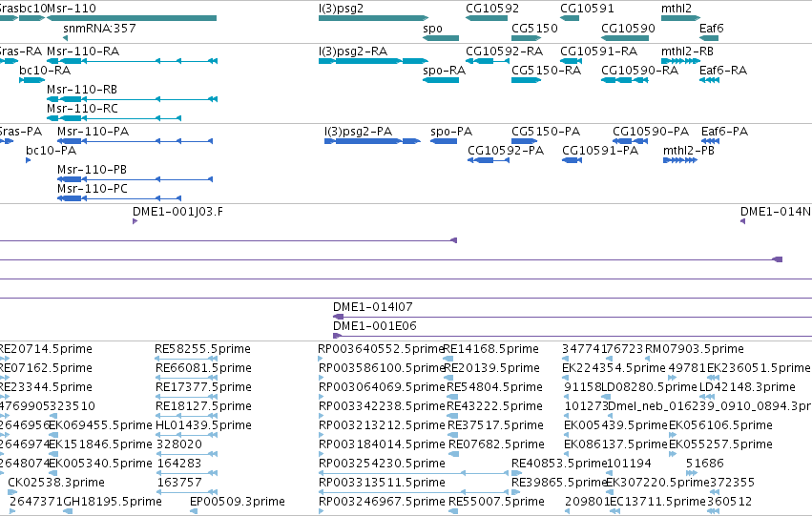Screen dimensions: 812x516
Task: Click the bc10-PA protein label
Action: point(52,151)
